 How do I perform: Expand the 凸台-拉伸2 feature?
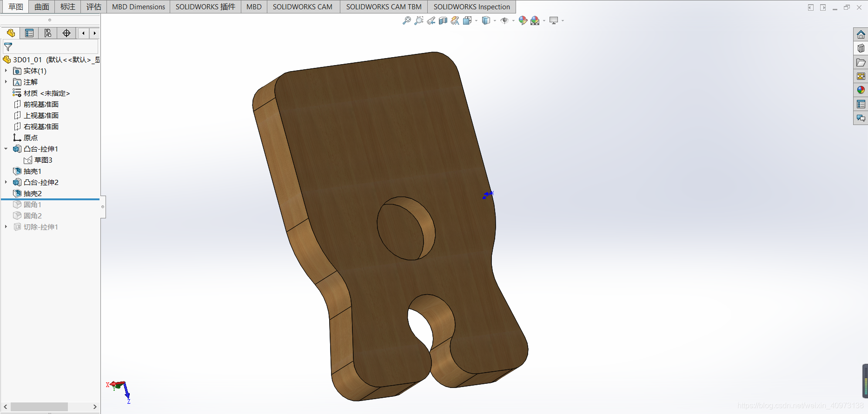(x=6, y=182)
